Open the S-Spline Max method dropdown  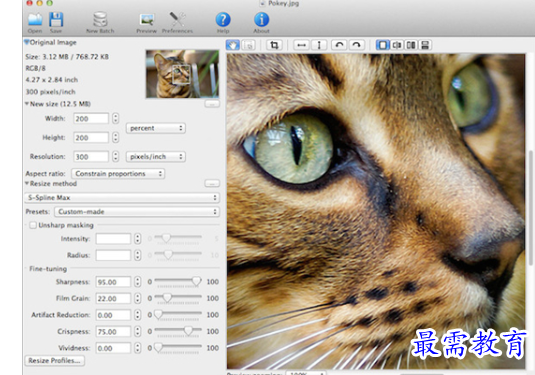pyautogui.click(x=122, y=198)
